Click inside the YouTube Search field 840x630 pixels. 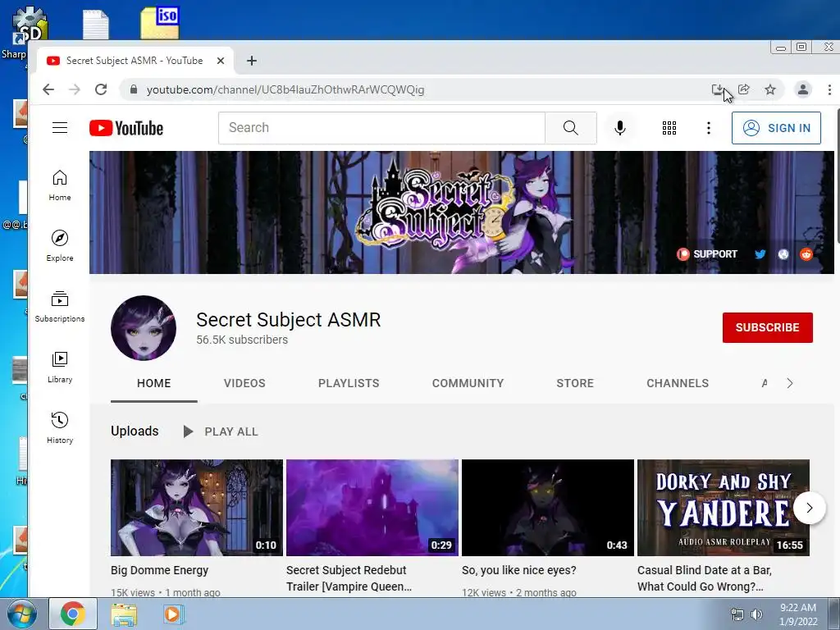pyautogui.click(x=381, y=127)
